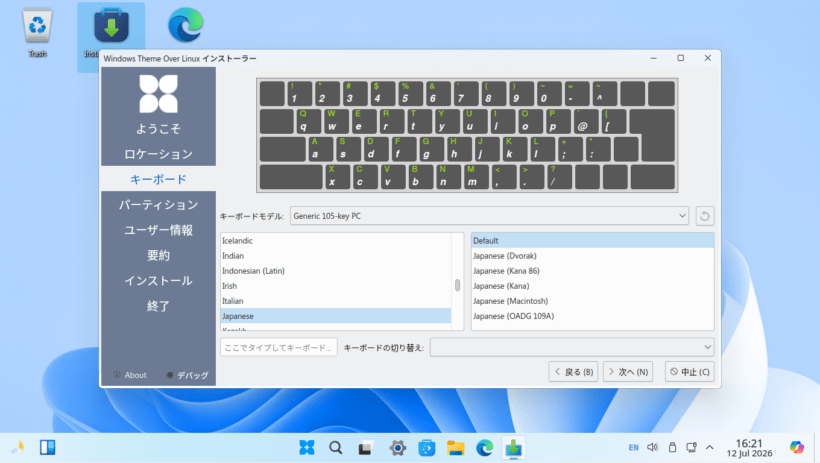Click the installer logo in sidebar
820x463 pixels.
(x=158, y=94)
